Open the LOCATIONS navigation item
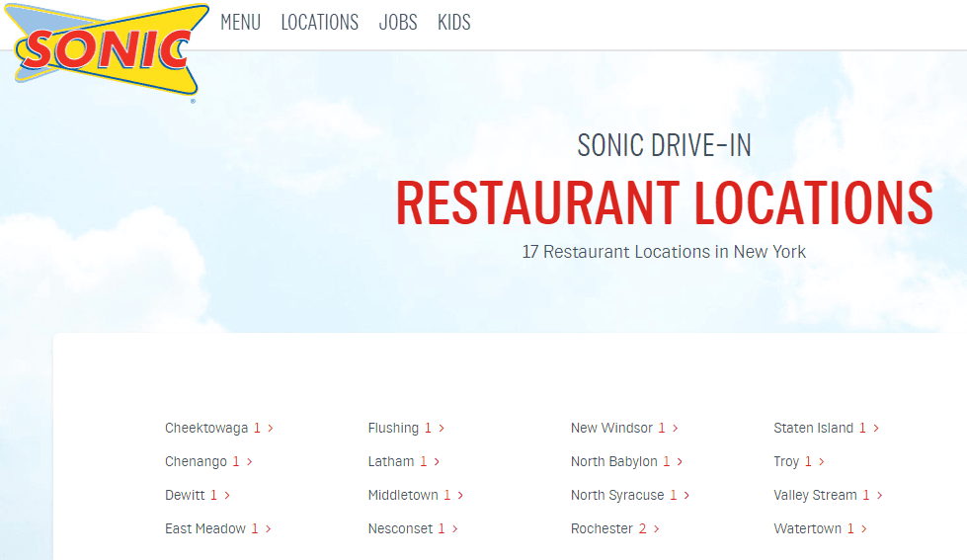This screenshot has height=560, width=967. point(319,22)
